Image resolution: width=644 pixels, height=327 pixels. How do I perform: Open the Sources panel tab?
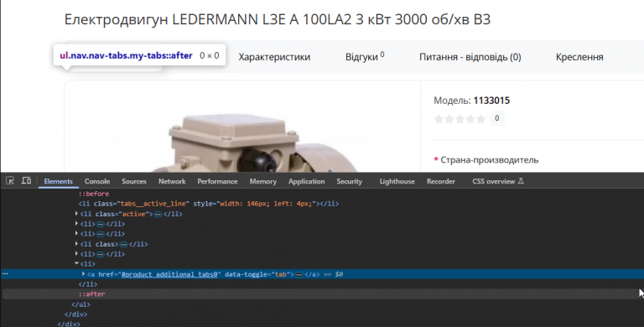(x=134, y=181)
